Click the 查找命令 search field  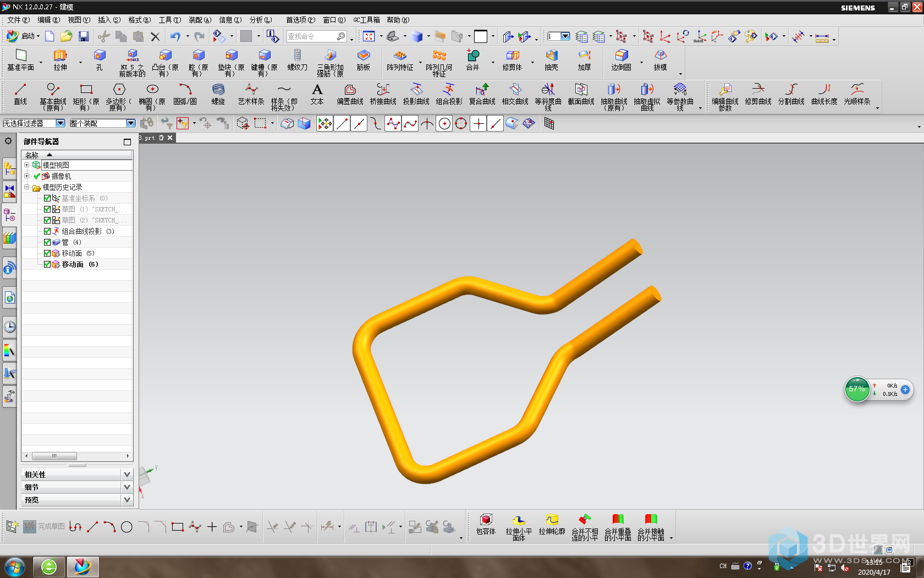pos(317,36)
